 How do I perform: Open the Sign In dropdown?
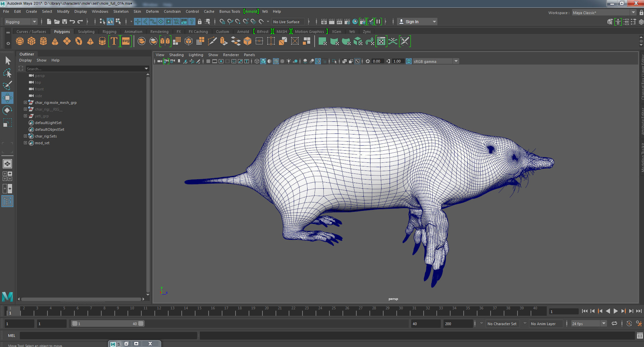pyautogui.click(x=417, y=22)
